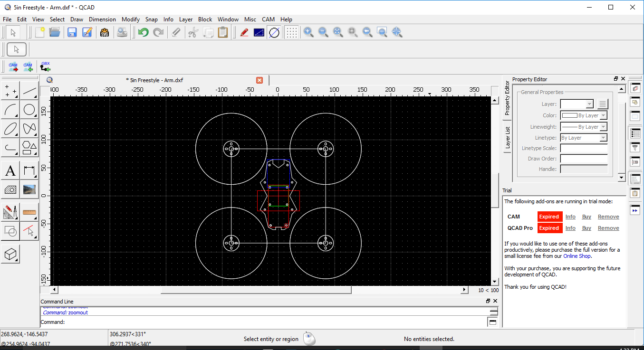Click Undo in the toolbar
This screenshot has height=350, width=644.
[x=143, y=32]
